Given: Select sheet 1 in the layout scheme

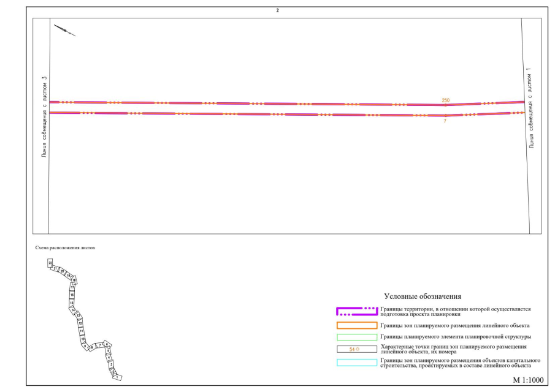Looking at the screenshot, I should coord(117,377).
